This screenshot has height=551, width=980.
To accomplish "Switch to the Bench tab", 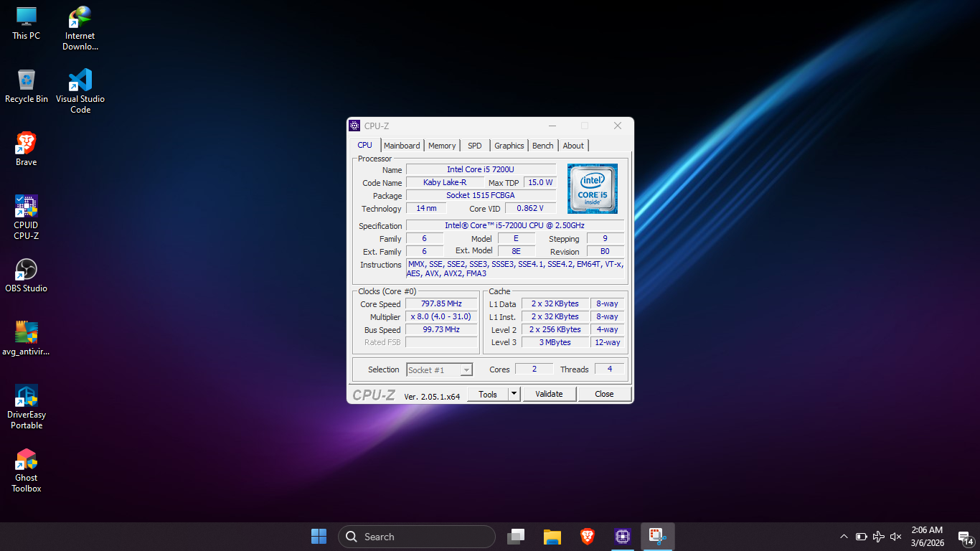I will pyautogui.click(x=543, y=146).
